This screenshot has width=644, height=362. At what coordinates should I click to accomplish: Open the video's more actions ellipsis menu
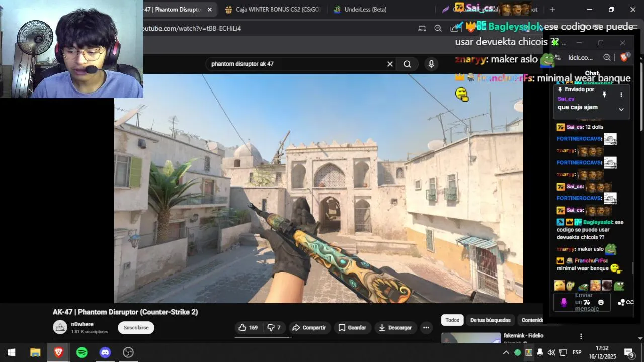point(426,328)
